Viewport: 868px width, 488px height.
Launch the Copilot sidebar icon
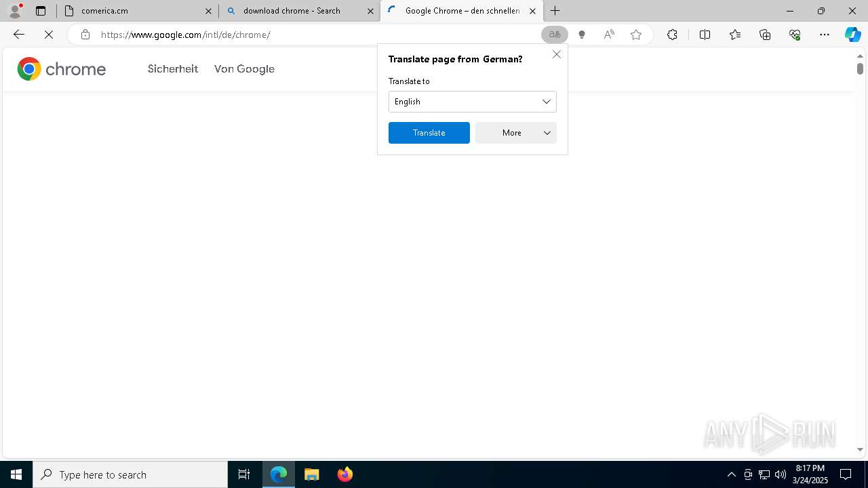852,35
